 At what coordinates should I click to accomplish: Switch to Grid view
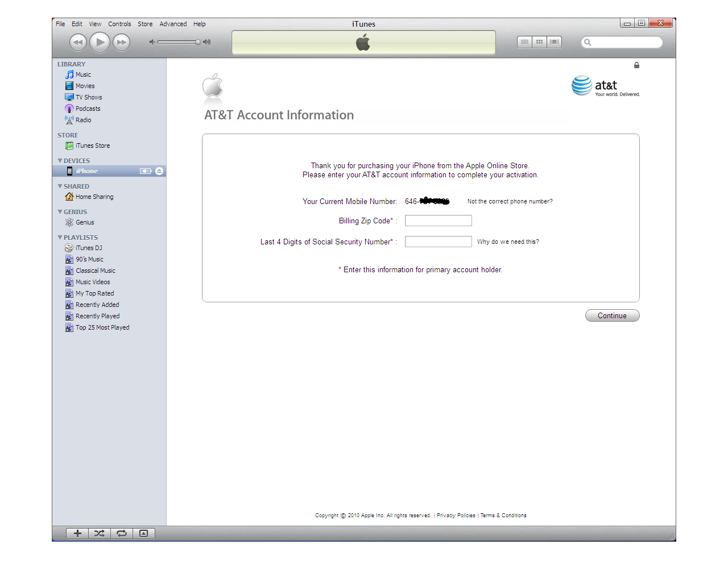pyautogui.click(x=539, y=42)
